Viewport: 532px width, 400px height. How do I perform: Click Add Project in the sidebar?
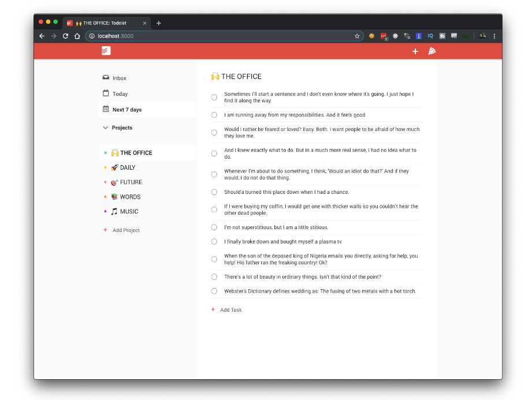coord(126,230)
